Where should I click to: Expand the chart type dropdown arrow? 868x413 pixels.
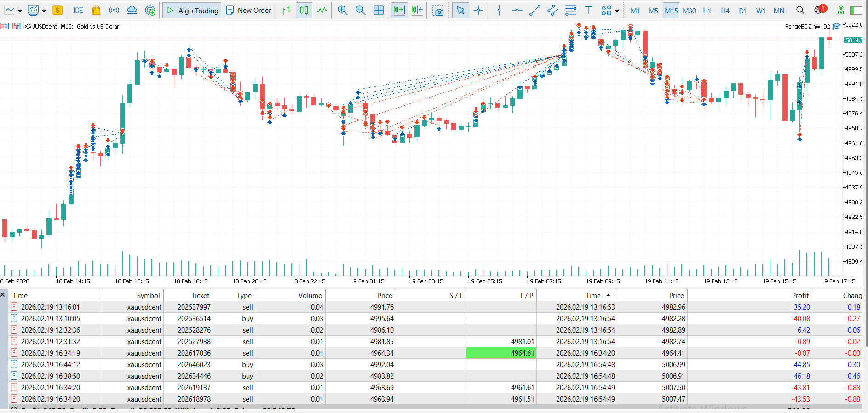[x=20, y=11]
